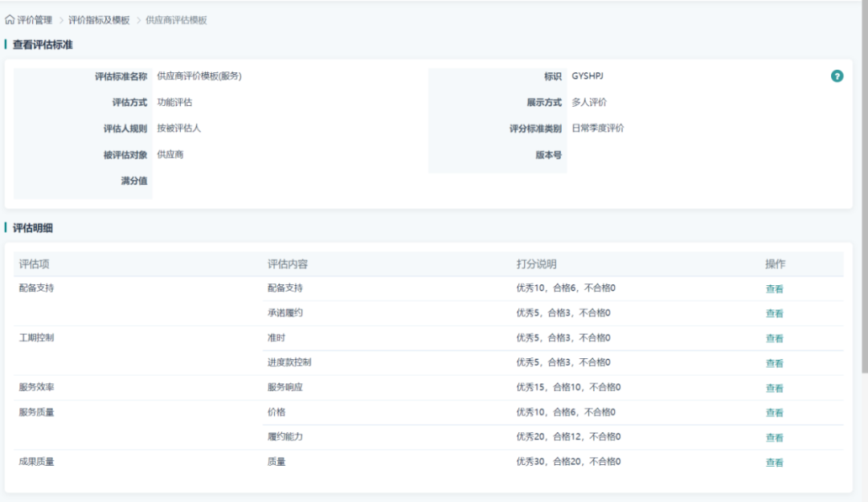The image size is (868, 502).
Task: View details of the 进度款控制 row
Action: pyautogui.click(x=774, y=363)
